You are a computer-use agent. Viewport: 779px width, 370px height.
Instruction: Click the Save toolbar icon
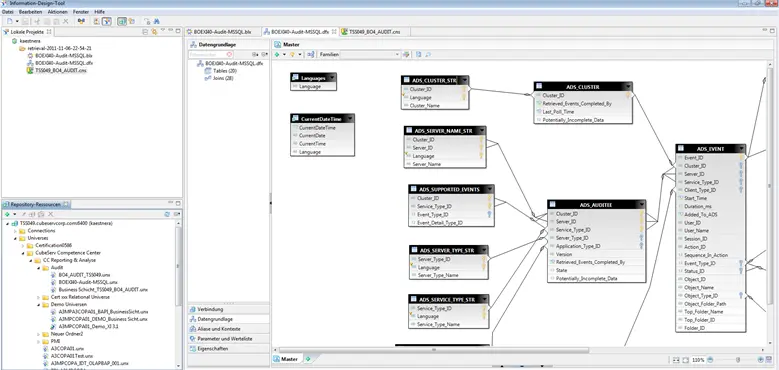click(26, 21)
